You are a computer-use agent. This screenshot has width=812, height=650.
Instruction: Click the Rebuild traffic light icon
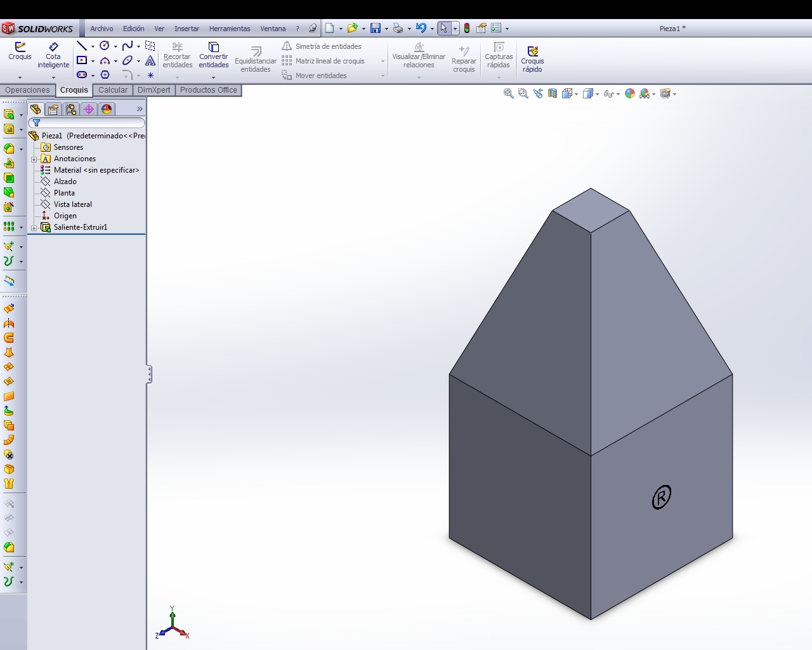click(467, 29)
